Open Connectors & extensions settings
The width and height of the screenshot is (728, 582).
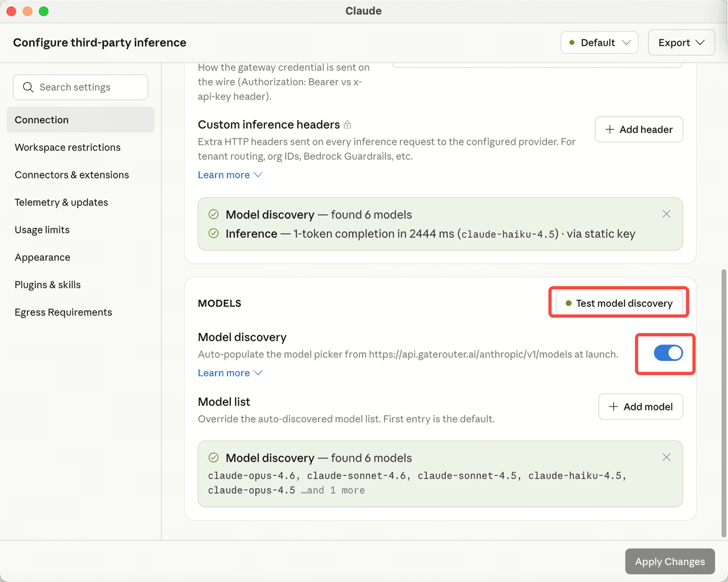(x=80, y=175)
